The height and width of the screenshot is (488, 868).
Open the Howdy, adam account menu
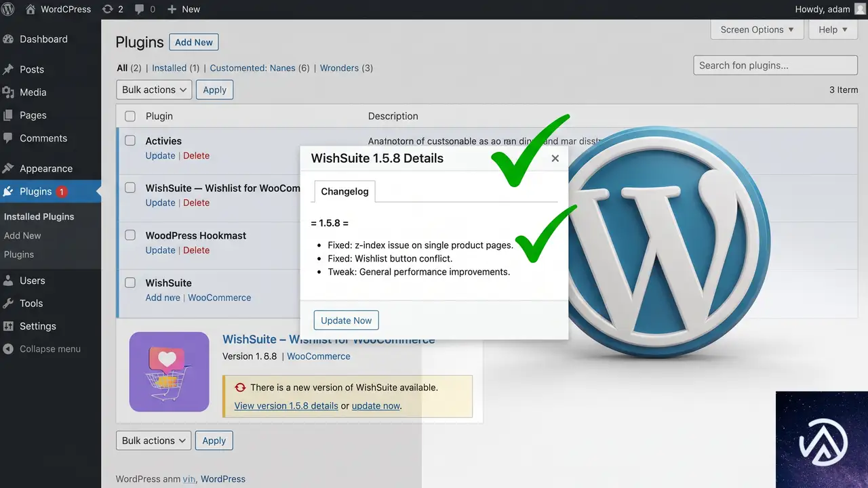[x=830, y=9]
